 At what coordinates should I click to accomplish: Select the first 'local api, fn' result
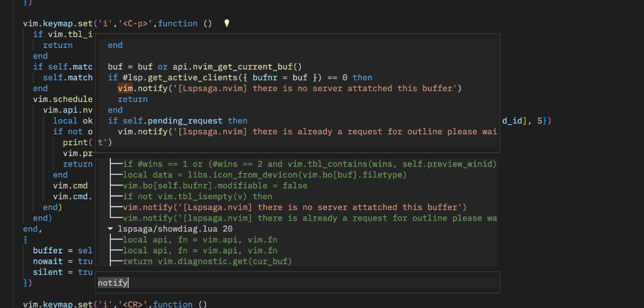pyautogui.click(x=181, y=239)
